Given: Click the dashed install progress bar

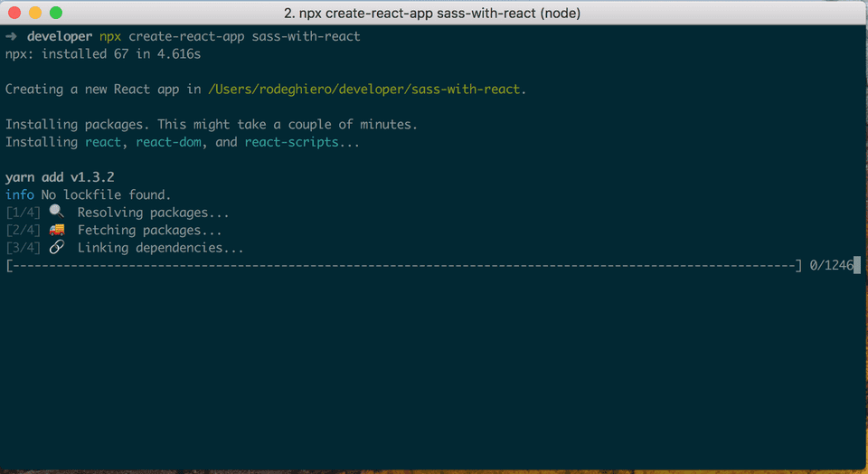Looking at the screenshot, I should [403, 266].
